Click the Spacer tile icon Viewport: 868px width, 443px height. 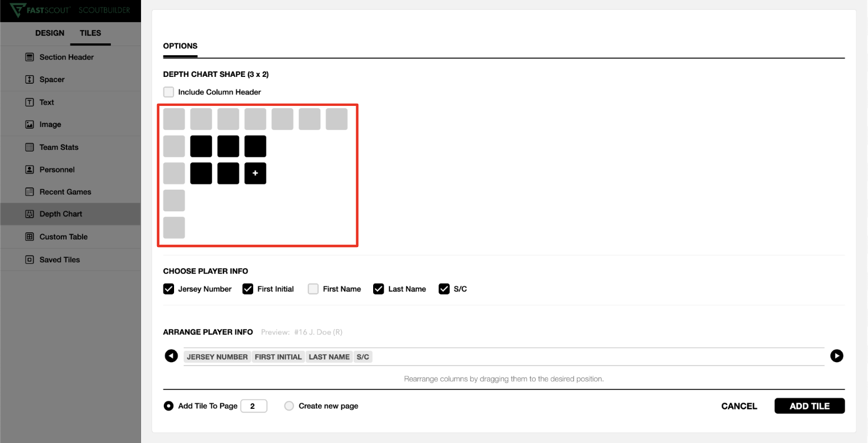click(x=30, y=80)
